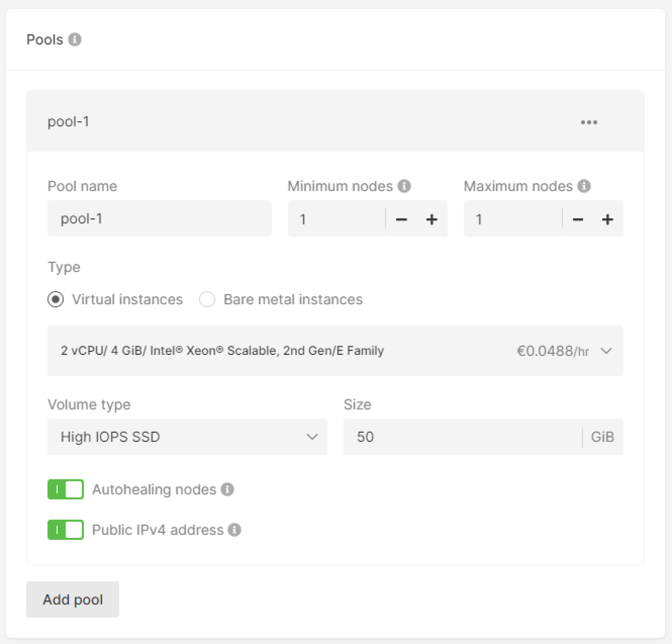Viewport: 672px width, 644px height.
Task: Click the Minimum nodes number field
Action: coord(336,219)
